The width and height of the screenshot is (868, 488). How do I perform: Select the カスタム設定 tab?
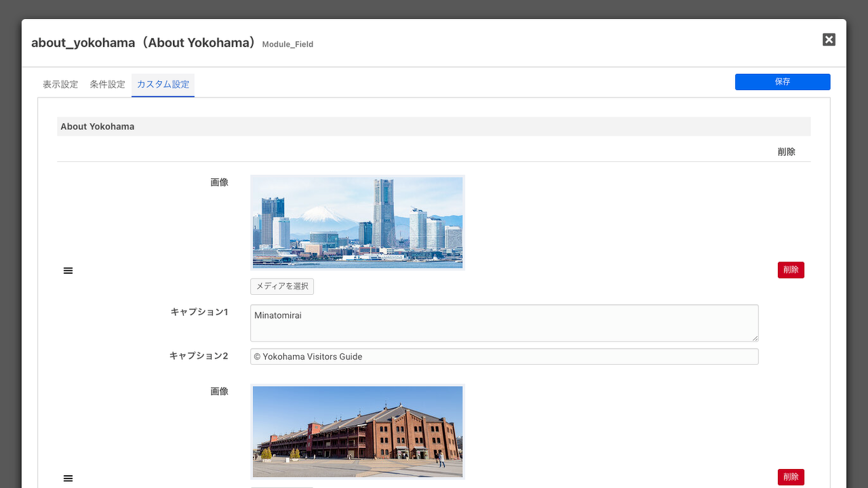(x=163, y=85)
